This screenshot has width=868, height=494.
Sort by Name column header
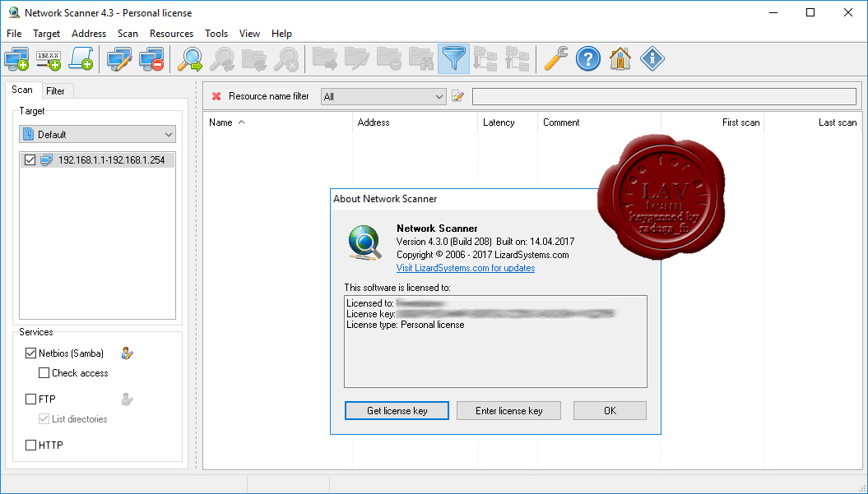pyautogui.click(x=278, y=122)
